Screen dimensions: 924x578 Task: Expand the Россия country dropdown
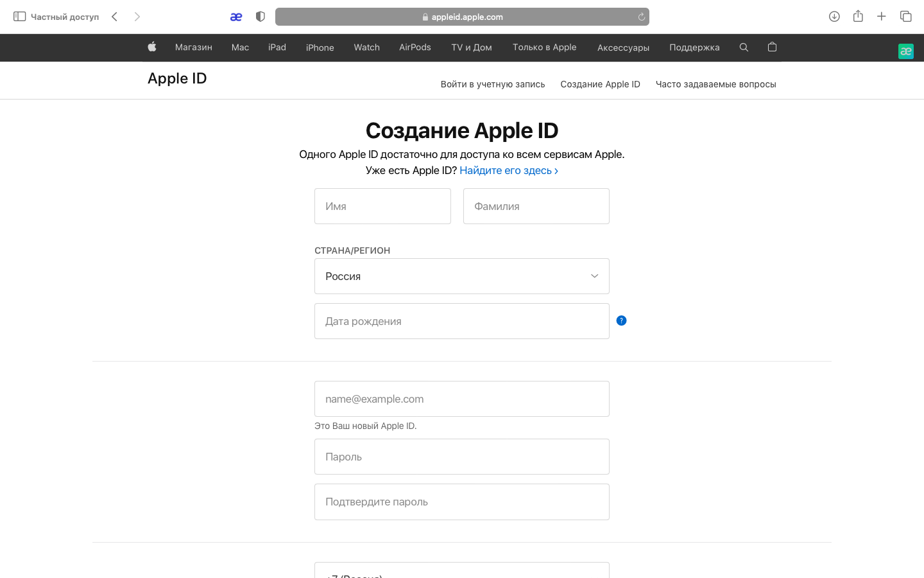click(x=461, y=276)
